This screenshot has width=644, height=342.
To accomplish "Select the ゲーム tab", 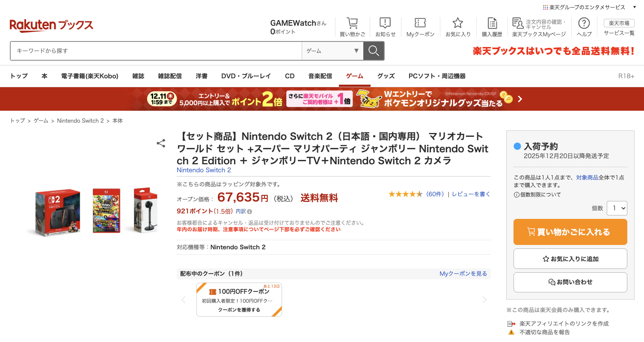I will pos(355,76).
